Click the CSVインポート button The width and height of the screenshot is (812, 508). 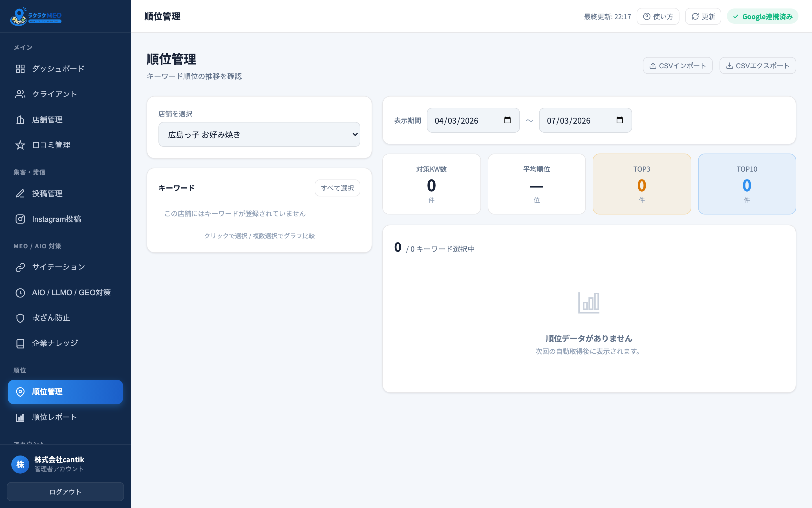[678, 66]
